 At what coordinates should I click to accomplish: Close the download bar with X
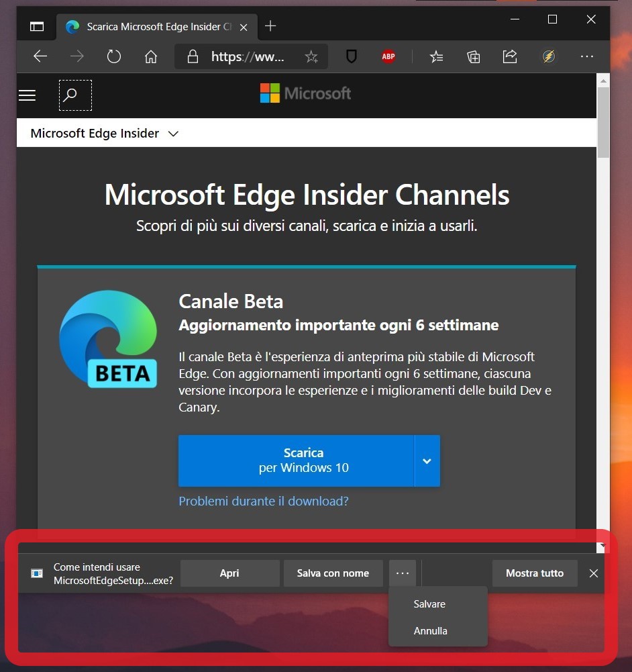click(x=594, y=573)
